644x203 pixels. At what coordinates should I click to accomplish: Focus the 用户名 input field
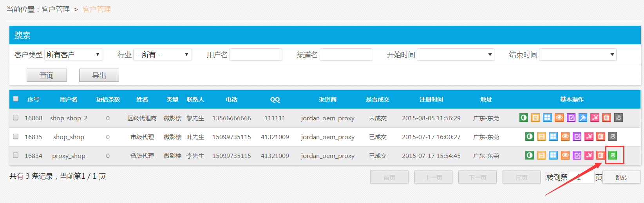pos(255,54)
